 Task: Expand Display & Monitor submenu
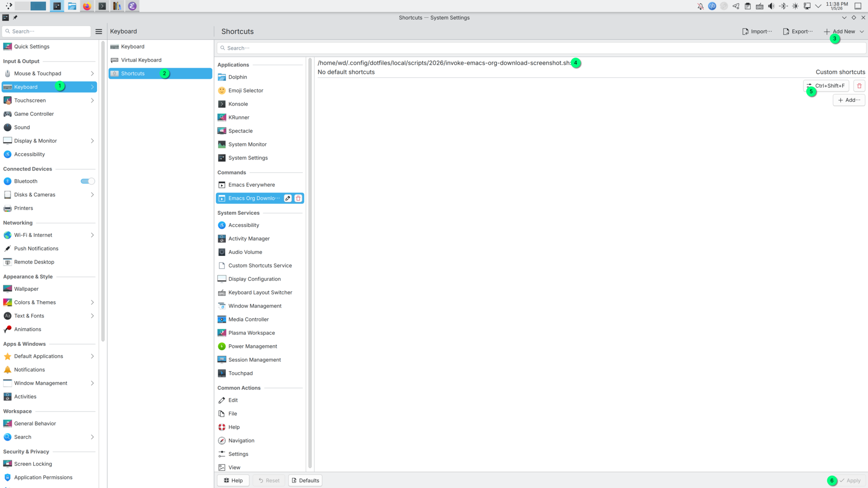92,141
